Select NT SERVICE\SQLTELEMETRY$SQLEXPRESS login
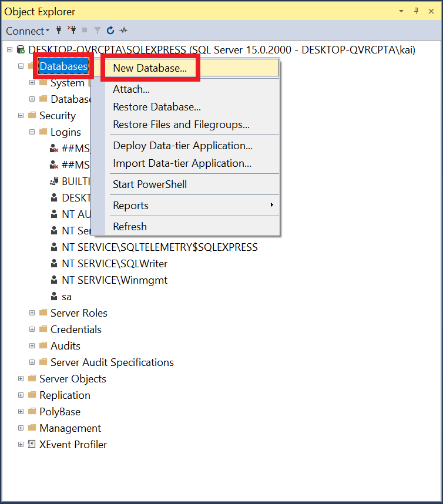The height and width of the screenshot is (504, 443). click(160, 247)
